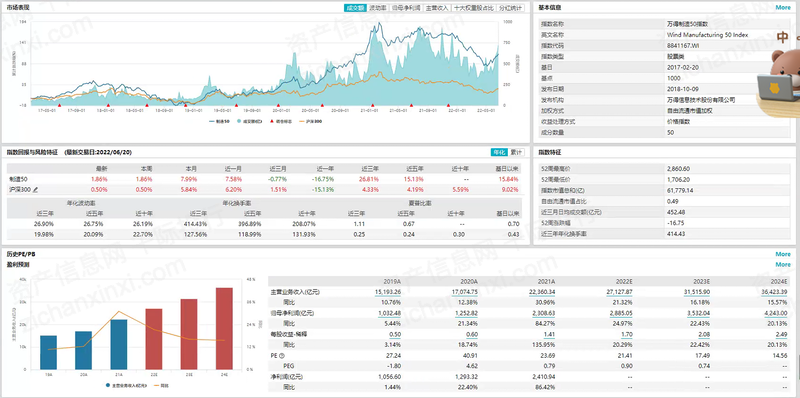Screen dimensions: 800x398
Task: Open More link beside 盈利预测
Action: pyautogui.click(x=783, y=264)
